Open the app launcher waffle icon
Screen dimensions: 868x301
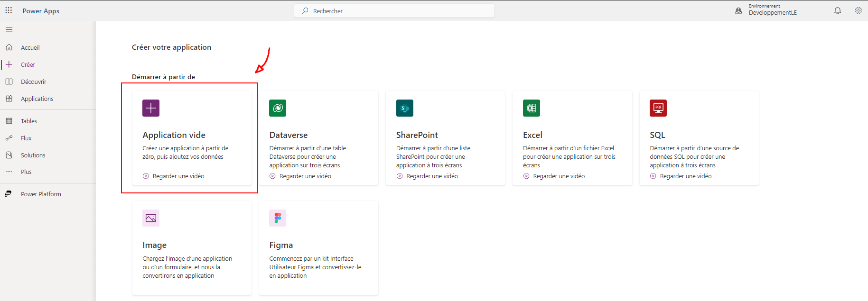click(x=9, y=10)
